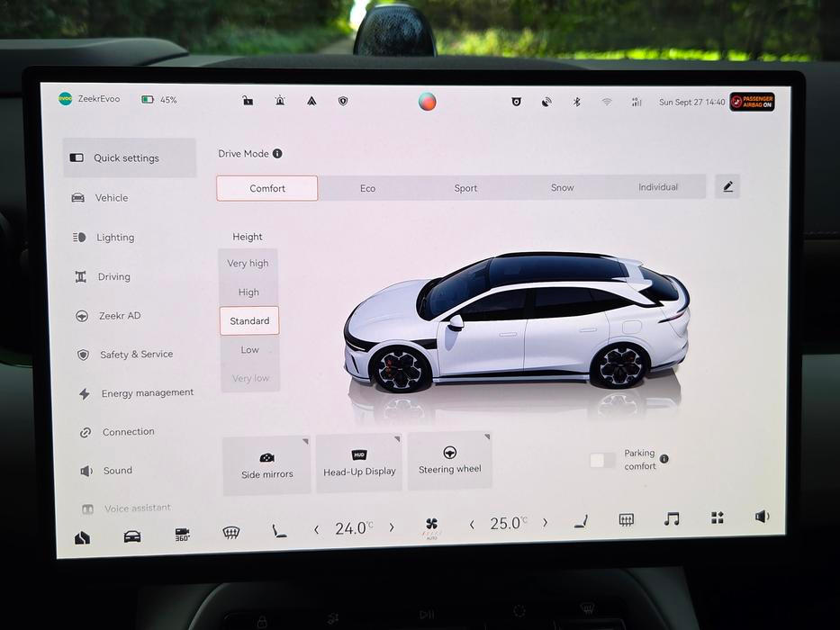Open Side mirrors adjustment
The width and height of the screenshot is (840, 630).
pos(266,465)
